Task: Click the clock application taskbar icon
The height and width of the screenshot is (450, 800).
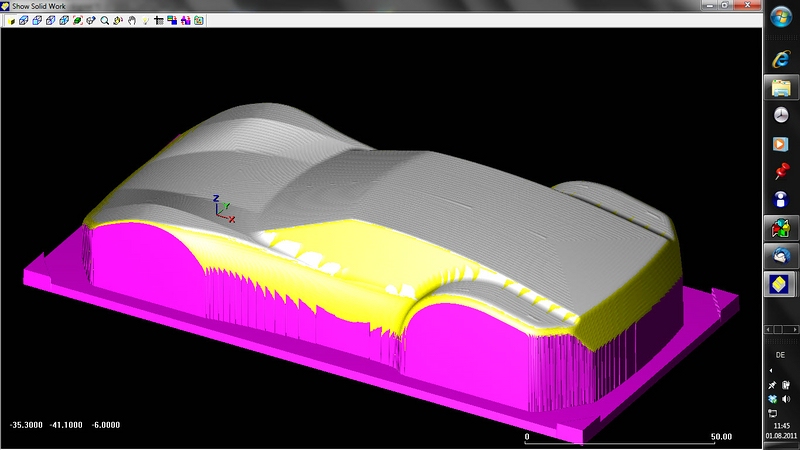Action: point(781,115)
